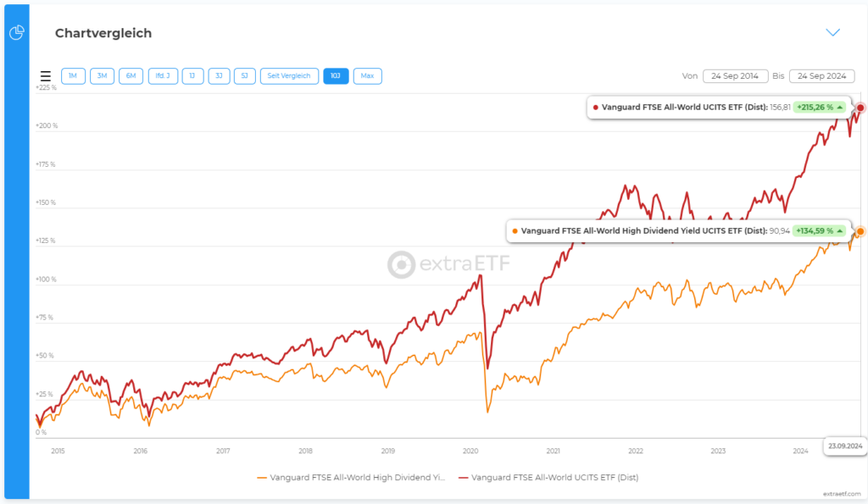This screenshot has width=868, height=504.
Task: Open the Bis date field 24 Sep 2024
Action: pyautogui.click(x=822, y=75)
